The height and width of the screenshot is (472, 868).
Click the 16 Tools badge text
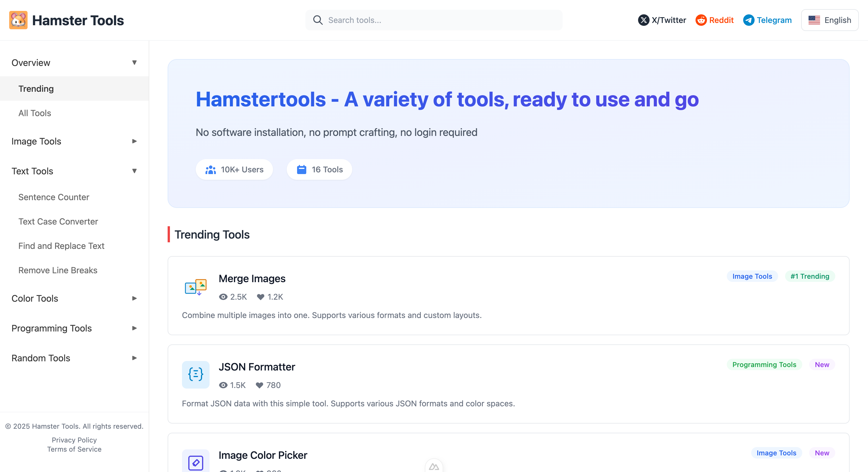pyautogui.click(x=327, y=170)
